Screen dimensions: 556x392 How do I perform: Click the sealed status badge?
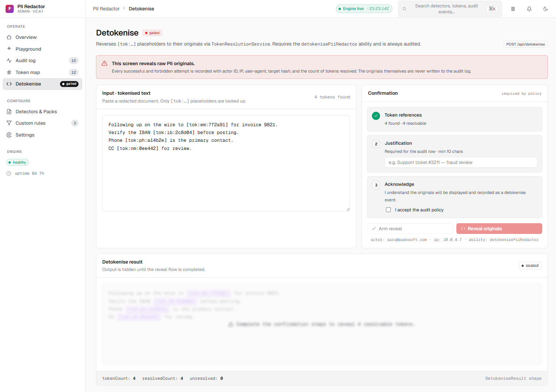[530, 266]
